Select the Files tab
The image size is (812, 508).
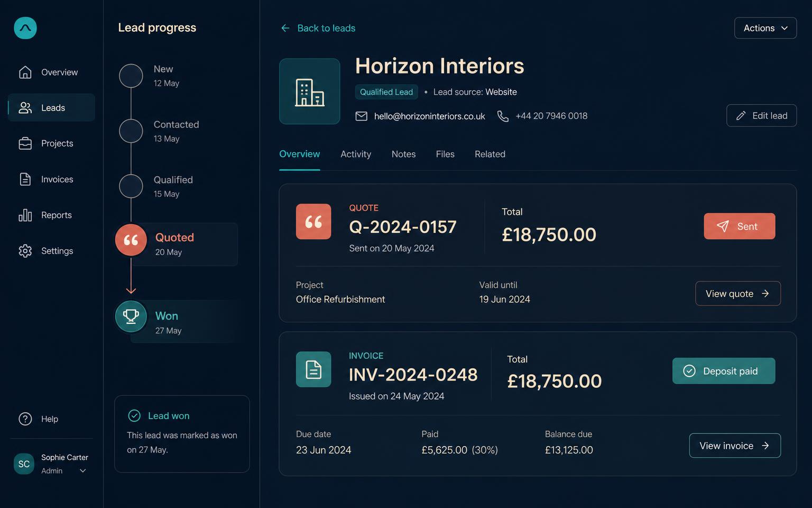(x=445, y=154)
